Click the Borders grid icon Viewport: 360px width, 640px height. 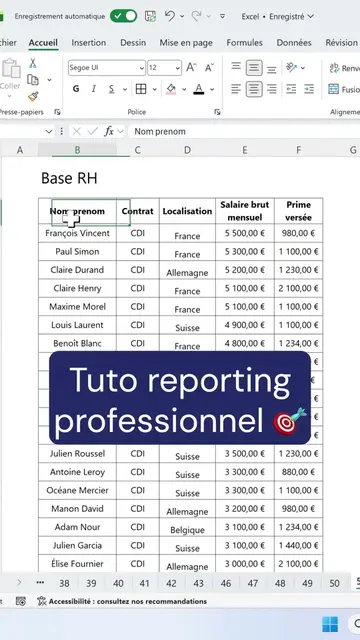click(141, 89)
